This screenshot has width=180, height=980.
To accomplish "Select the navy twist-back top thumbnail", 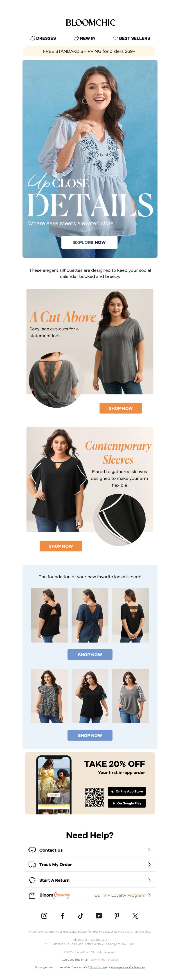I will (x=90, y=615).
